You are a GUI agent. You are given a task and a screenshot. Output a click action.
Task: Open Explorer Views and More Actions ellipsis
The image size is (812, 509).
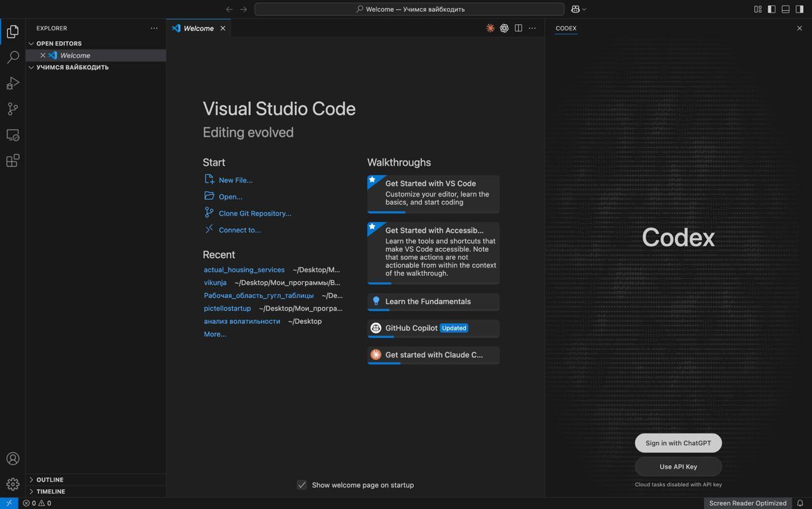pyautogui.click(x=154, y=28)
